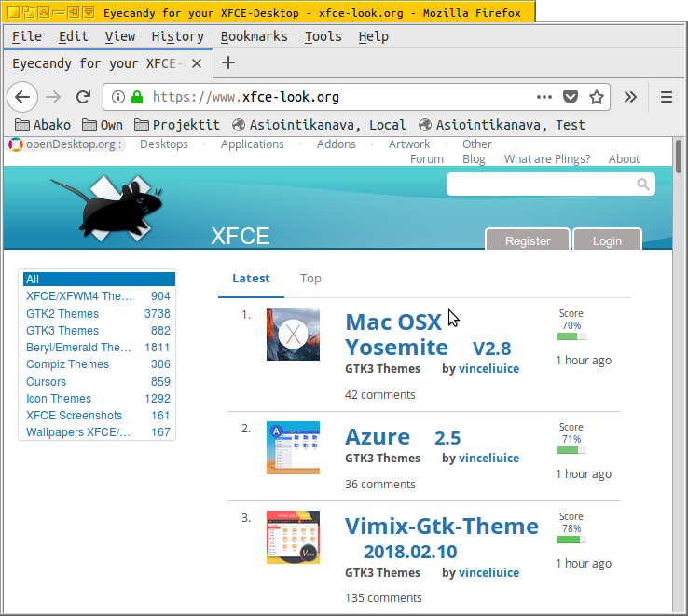This screenshot has height=616, width=688.
Task: Expand the toolbar overflow chevron
Action: click(x=630, y=97)
